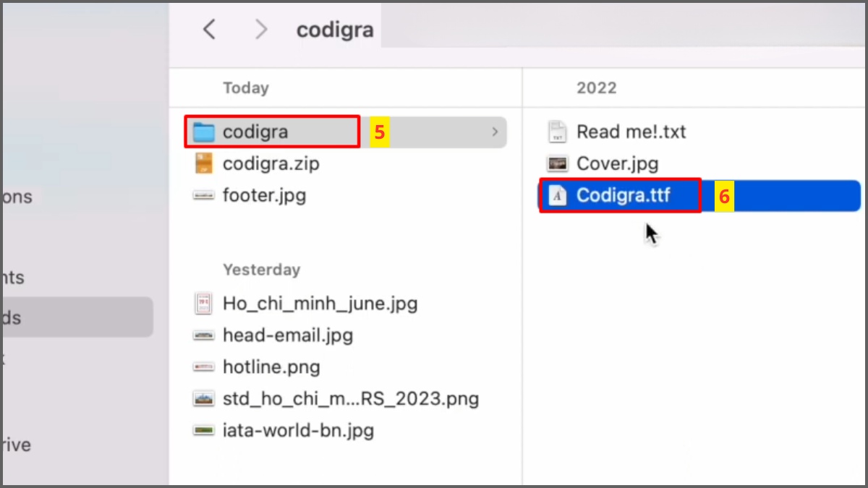Click the Back navigation arrow
Screen dimensions: 868x488
click(209, 29)
